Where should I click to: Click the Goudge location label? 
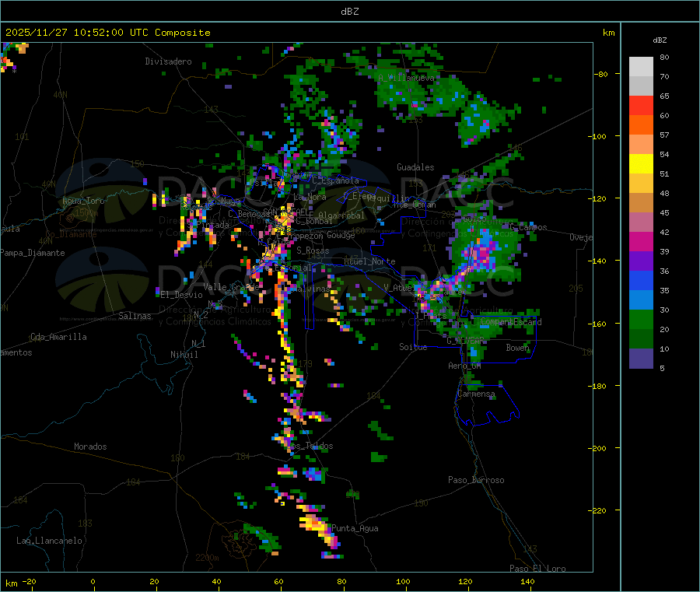(x=341, y=235)
